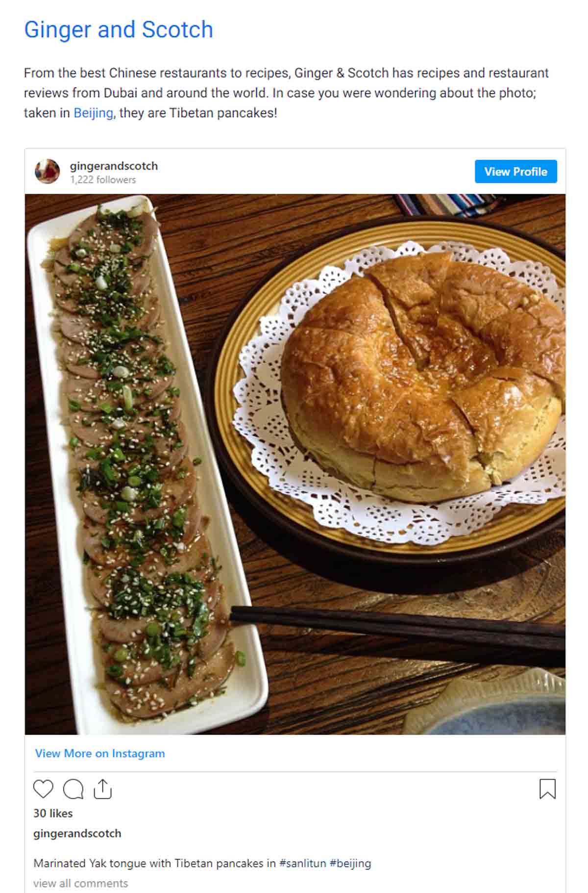The width and height of the screenshot is (588, 893).
Task: Click the View Profile button
Action: (x=515, y=171)
